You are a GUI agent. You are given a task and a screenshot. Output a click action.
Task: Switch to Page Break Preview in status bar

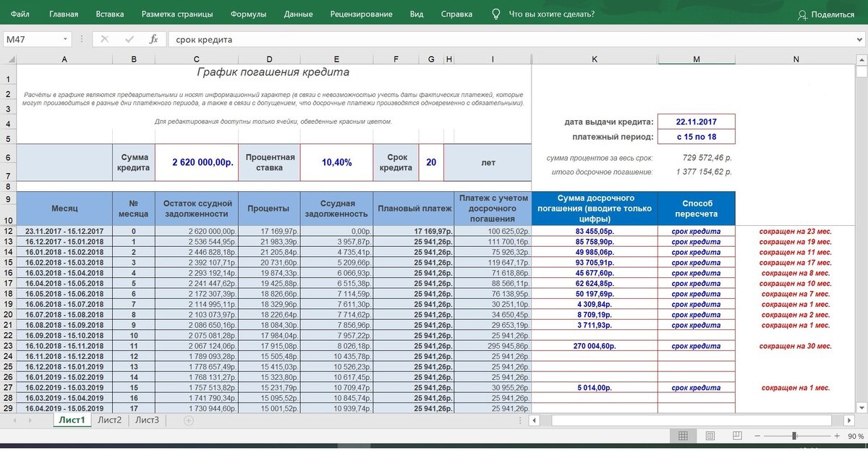tap(737, 436)
